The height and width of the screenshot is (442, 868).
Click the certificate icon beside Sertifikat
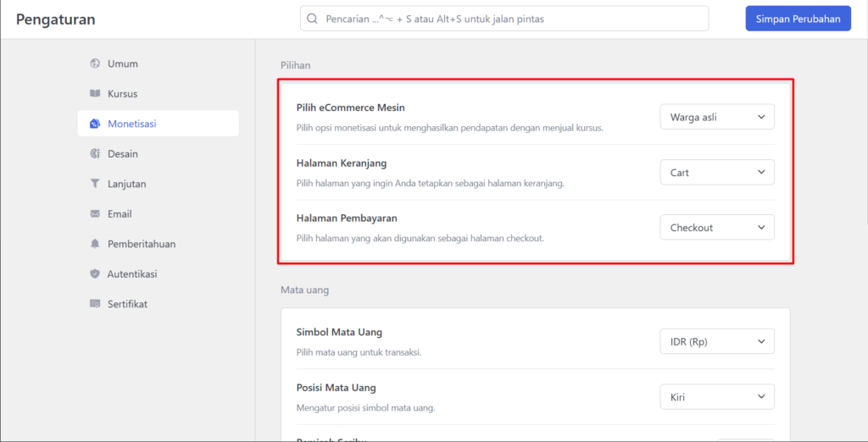click(95, 304)
